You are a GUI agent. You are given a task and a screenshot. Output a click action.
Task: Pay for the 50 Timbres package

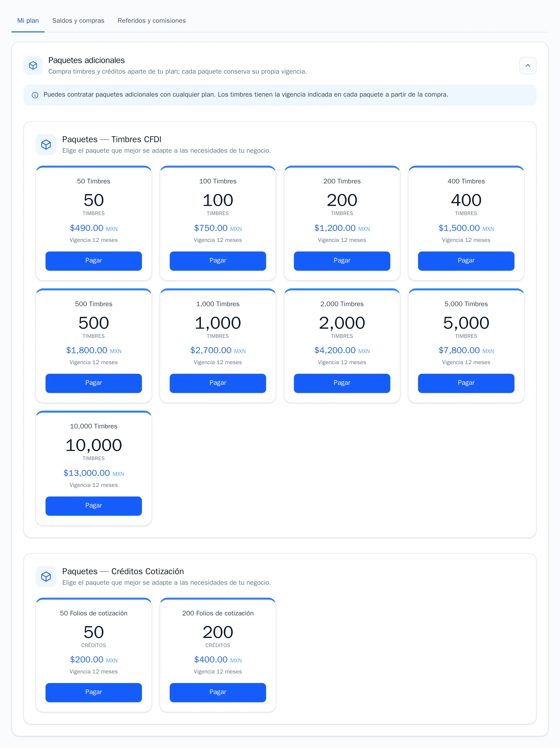(94, 261)
